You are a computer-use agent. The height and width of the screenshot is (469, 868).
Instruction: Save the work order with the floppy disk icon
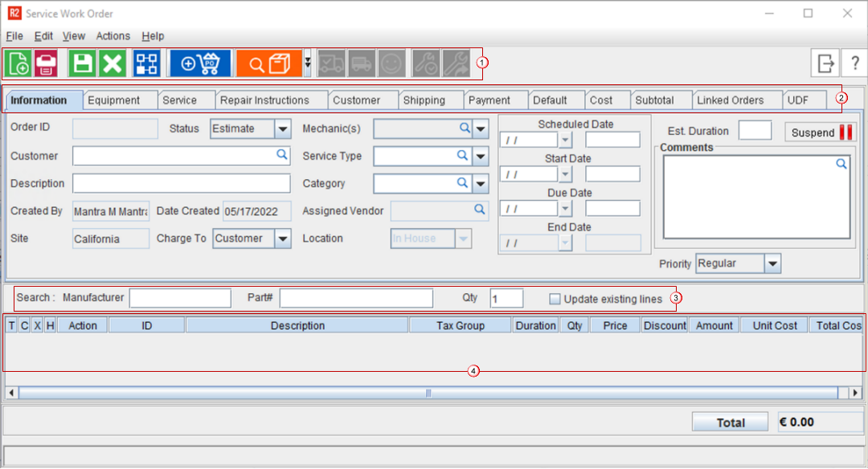(82, 63)
